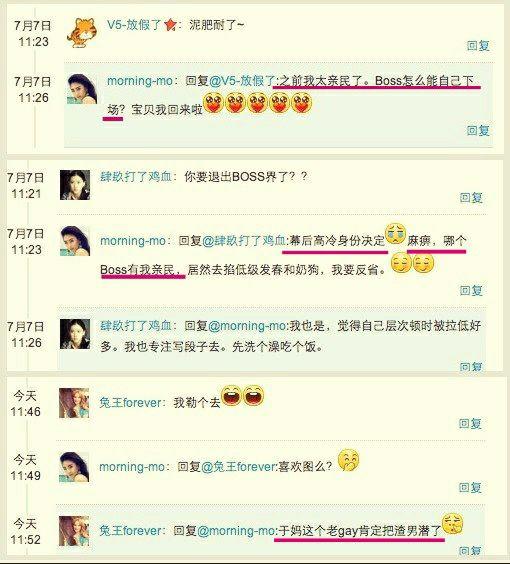
Task: Click morning-mo's avatar at 7月7日 11:26
Action: [x=82, y=89]
